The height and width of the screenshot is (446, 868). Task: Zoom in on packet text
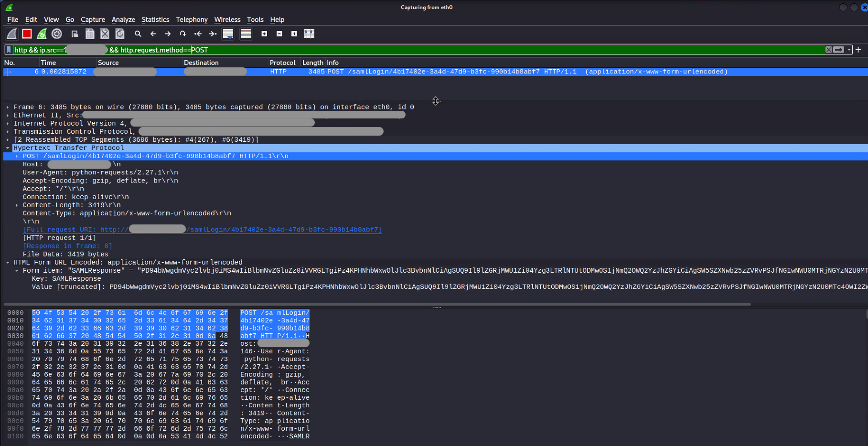(264, 34)
